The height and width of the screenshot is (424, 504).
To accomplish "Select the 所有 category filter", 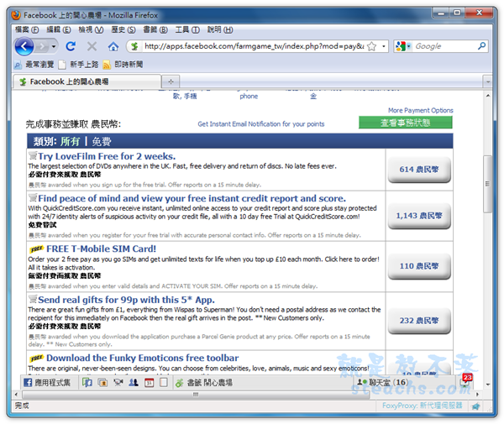I will click(x=70, y=141).
